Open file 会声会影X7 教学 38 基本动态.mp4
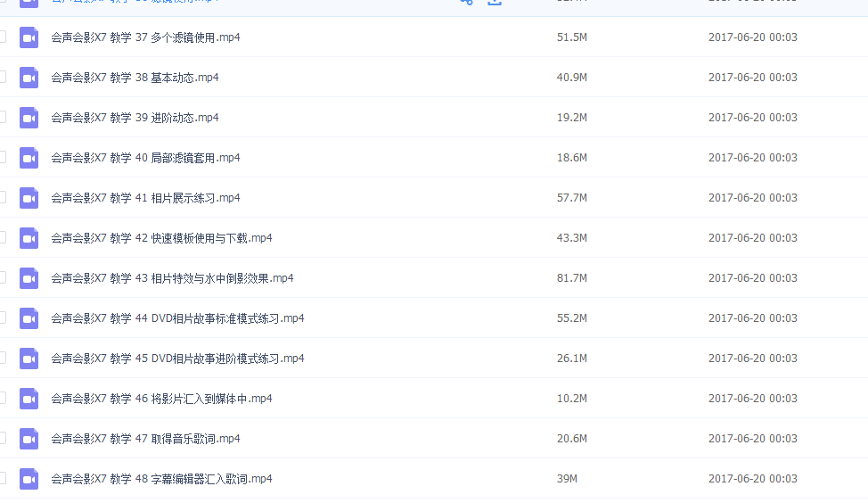 click(135, 78)
